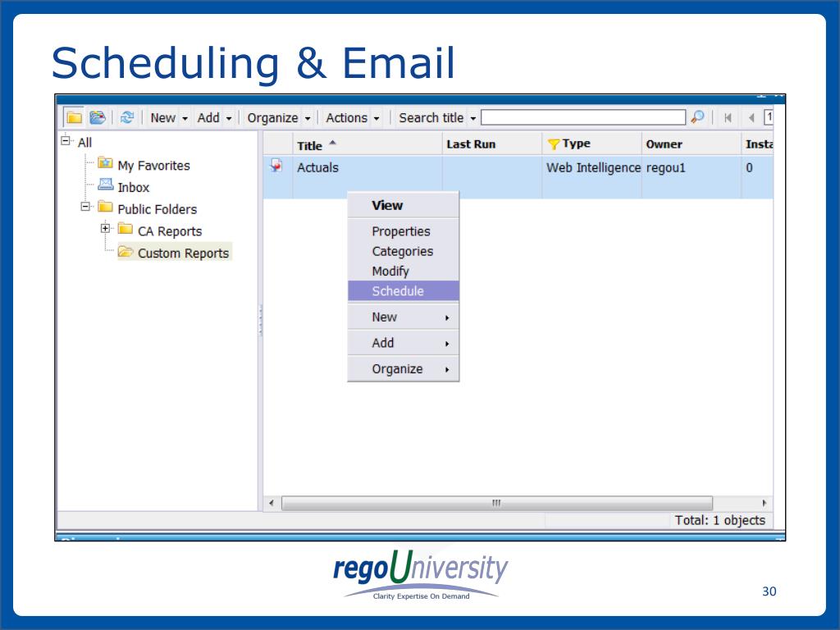Click inside the search title input field
Viewport: 840px width, 630px height.
point(583,117)
